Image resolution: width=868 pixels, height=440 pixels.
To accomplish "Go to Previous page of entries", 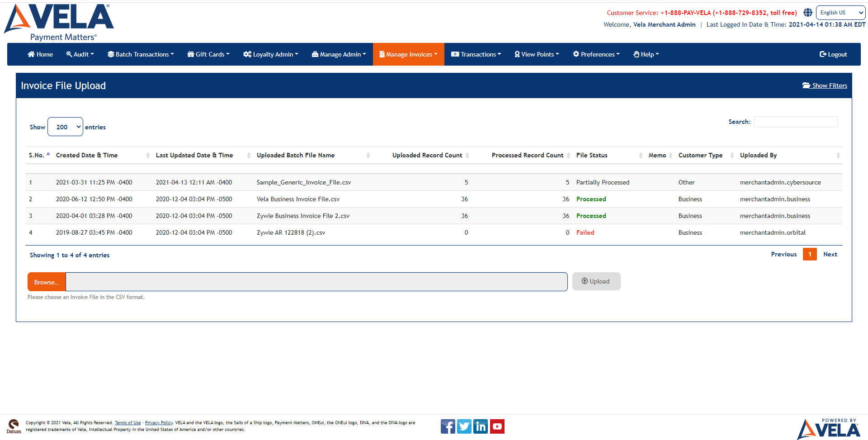I will (783, 254).
